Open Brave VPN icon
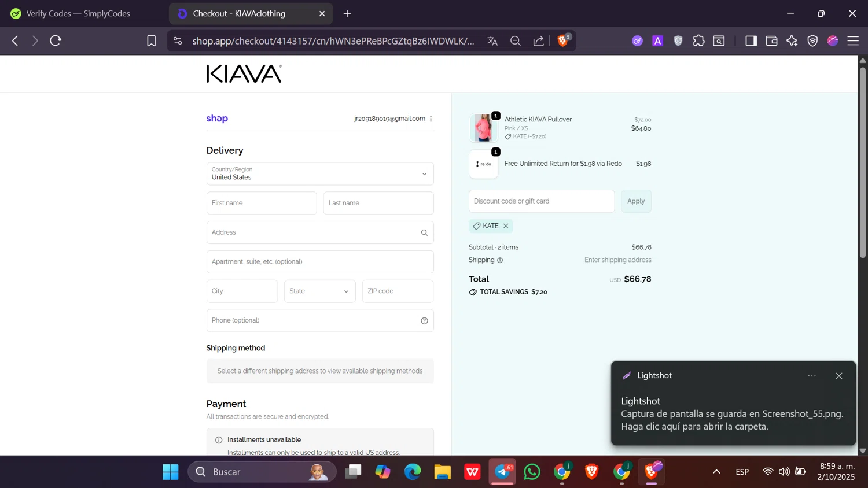Screen dimensions: 868x488 812,40
